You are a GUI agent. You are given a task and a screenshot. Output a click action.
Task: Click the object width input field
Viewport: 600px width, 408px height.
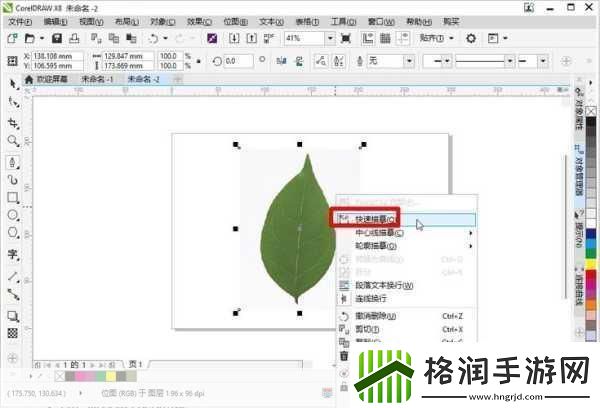[128, 56]
